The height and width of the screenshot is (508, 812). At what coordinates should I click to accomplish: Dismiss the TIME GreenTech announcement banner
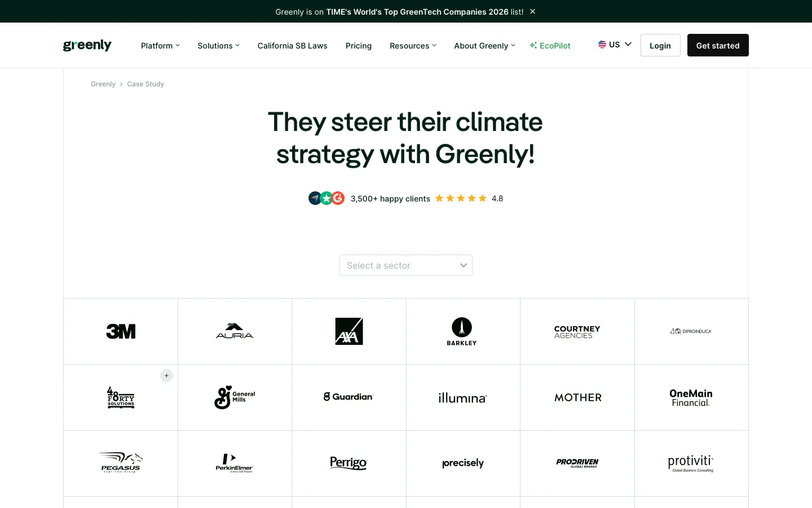(x=532, y=11)
